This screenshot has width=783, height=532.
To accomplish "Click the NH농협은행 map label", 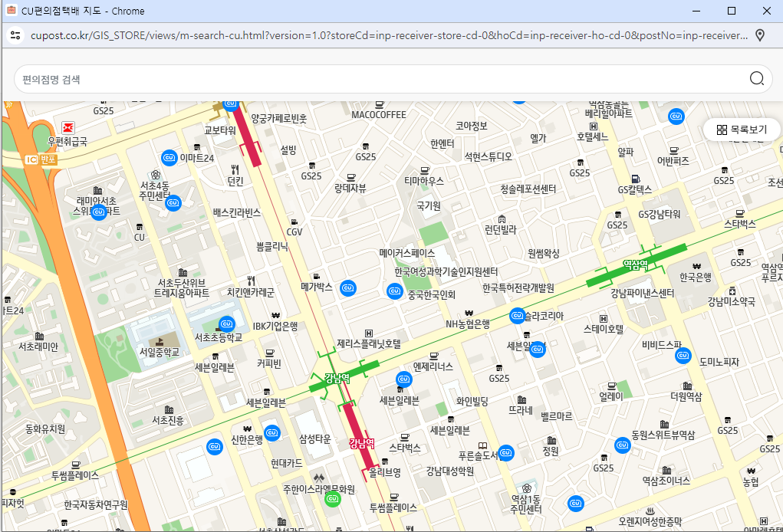I will point(468,324).
